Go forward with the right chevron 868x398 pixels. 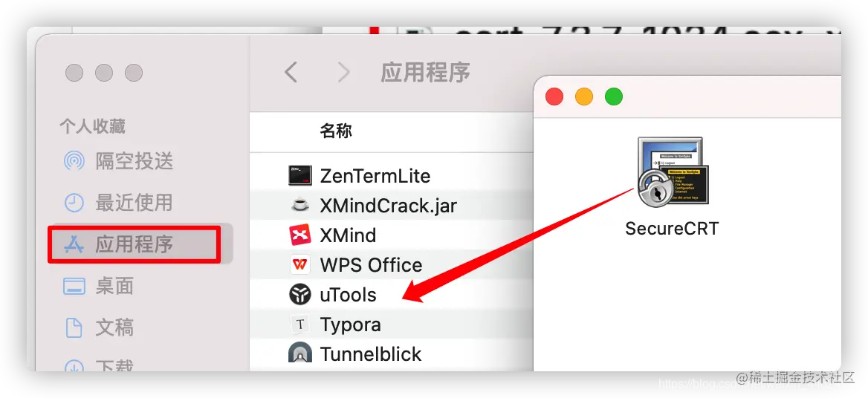[x=344, y=72]
